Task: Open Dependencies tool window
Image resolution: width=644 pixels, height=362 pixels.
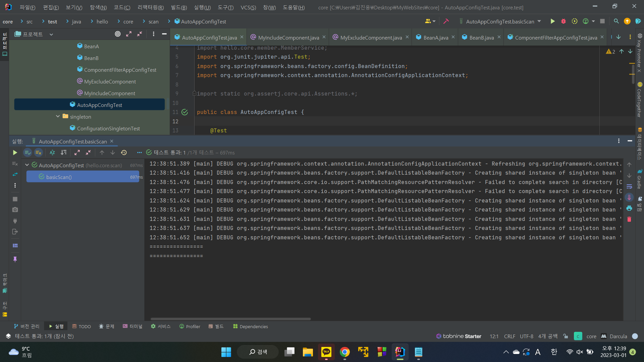Action: pyautogui.click(x=250, y=326)
